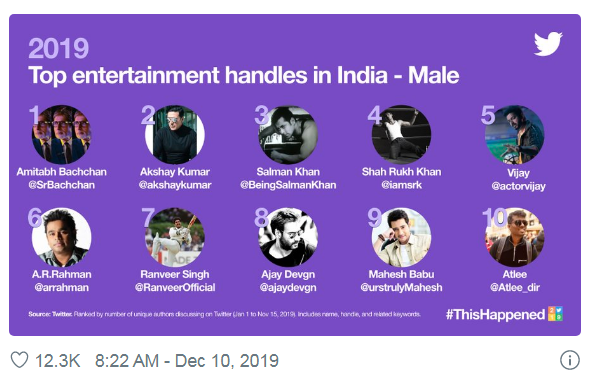Click the 12.3K likes count
The height and width of the screenshot is (375, 591).
tap(58, 361)
